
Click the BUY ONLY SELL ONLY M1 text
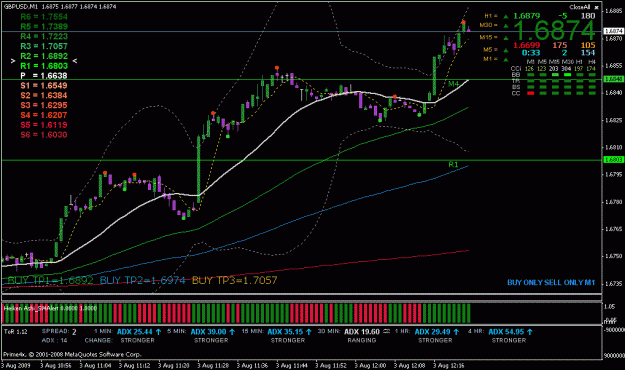coord(551,283)
